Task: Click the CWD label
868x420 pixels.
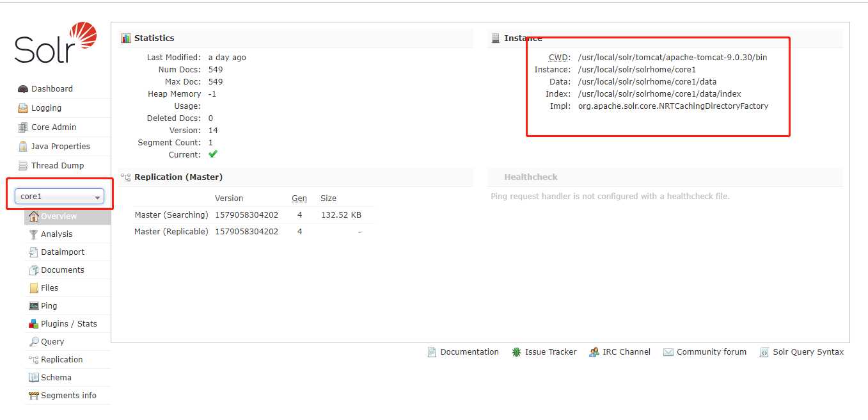Action: click(x=560, y=58)
